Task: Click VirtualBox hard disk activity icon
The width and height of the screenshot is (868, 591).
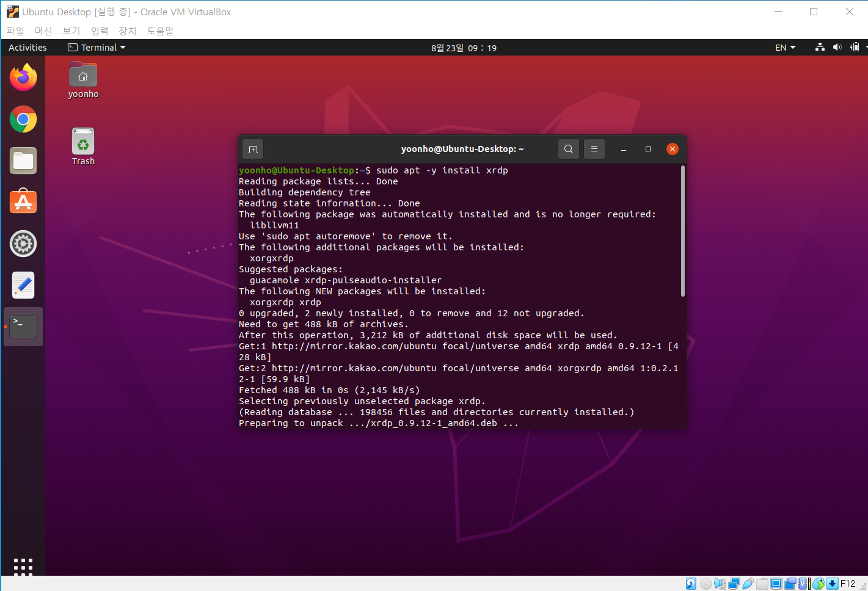Action: point(691,584)
